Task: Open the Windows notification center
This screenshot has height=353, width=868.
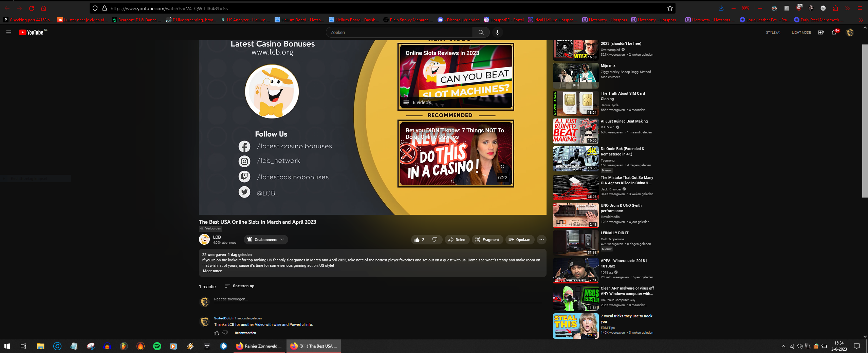Action: coord(856,346)
